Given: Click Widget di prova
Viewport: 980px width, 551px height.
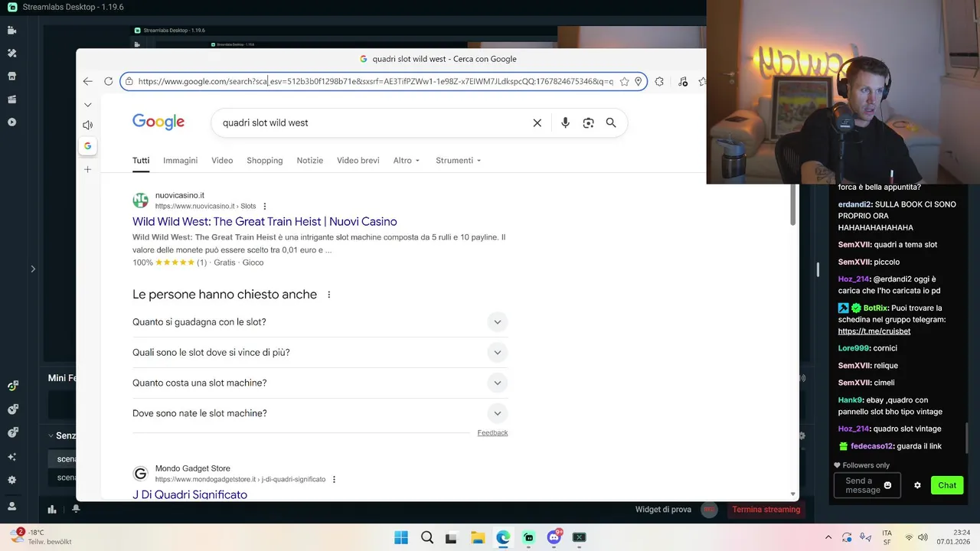Looking at the screenshot, I should pyautogui.click(x=663, y=510).
